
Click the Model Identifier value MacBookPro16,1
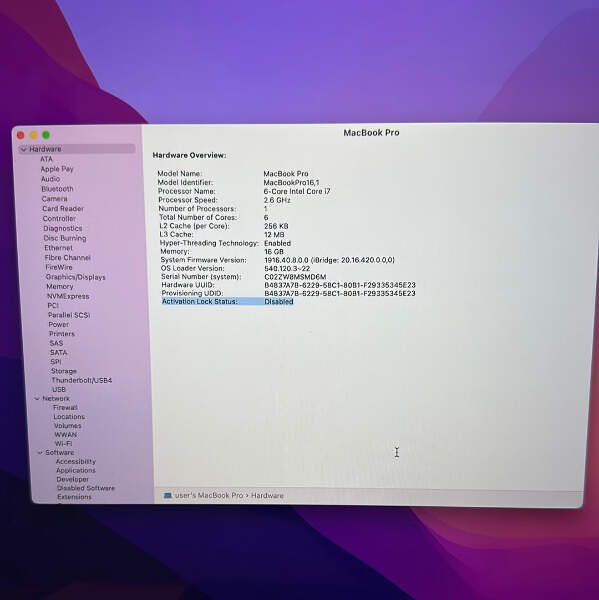(291, 183)
